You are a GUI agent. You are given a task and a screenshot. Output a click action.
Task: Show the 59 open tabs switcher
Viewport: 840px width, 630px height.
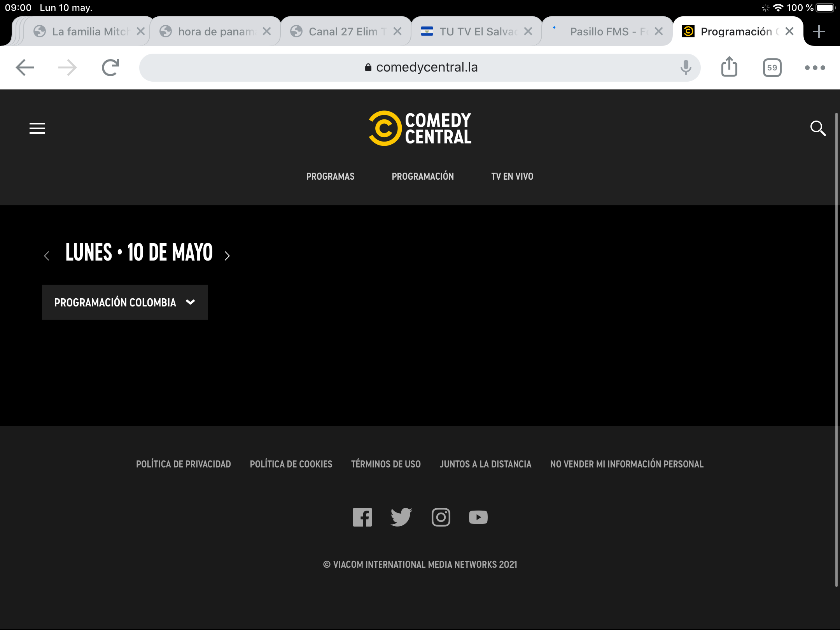coord(772,68)
